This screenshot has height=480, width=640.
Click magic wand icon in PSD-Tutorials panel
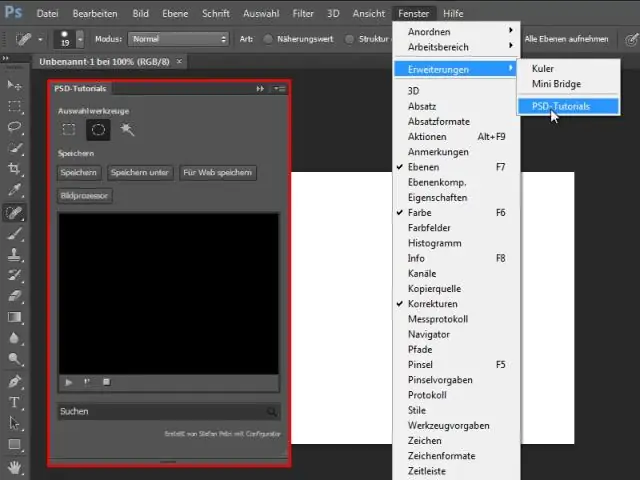pyautogui.click(x=127, y=130)
